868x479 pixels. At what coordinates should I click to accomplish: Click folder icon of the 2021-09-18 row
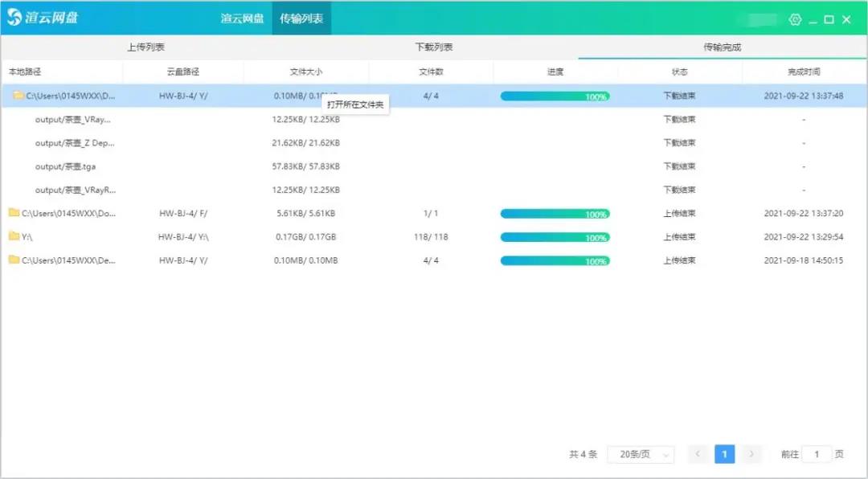(x=14, y=260)
